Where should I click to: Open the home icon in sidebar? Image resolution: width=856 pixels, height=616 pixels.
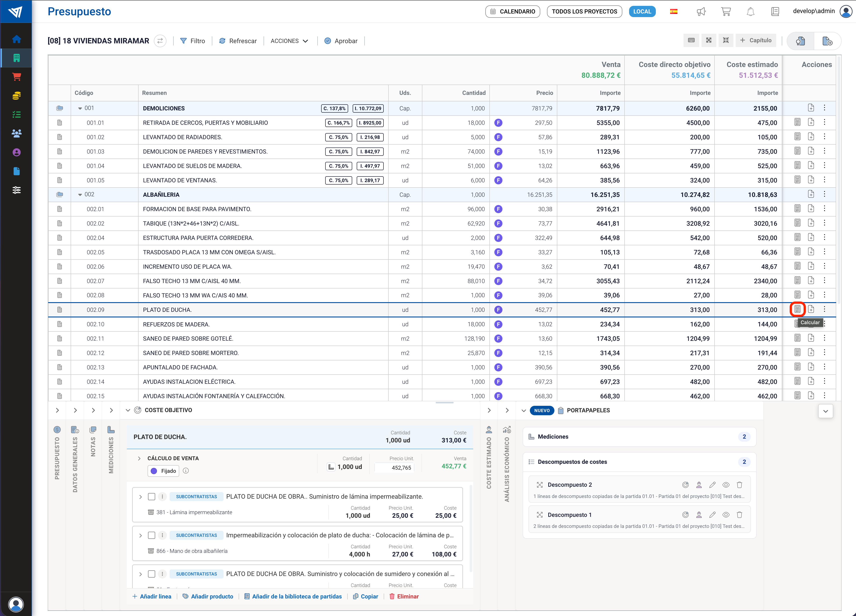click(16, 39)
